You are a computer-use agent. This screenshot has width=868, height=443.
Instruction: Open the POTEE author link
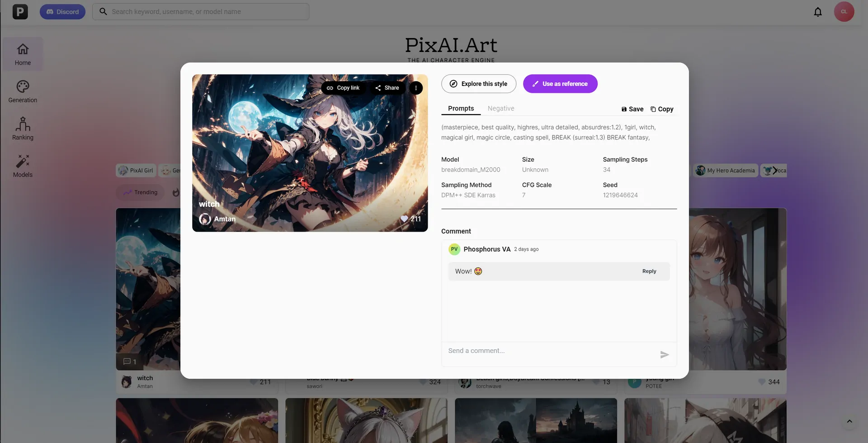(x=653, y=386)
